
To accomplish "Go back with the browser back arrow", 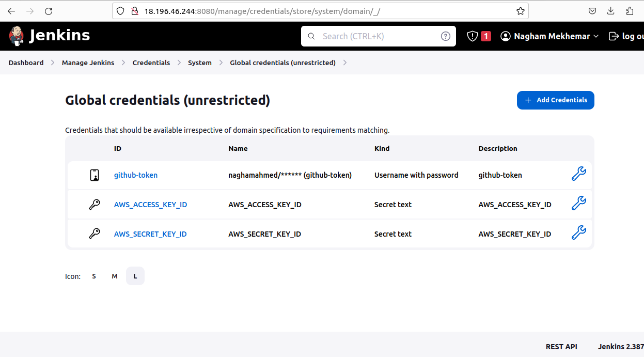I will click(x=11, y=11).
